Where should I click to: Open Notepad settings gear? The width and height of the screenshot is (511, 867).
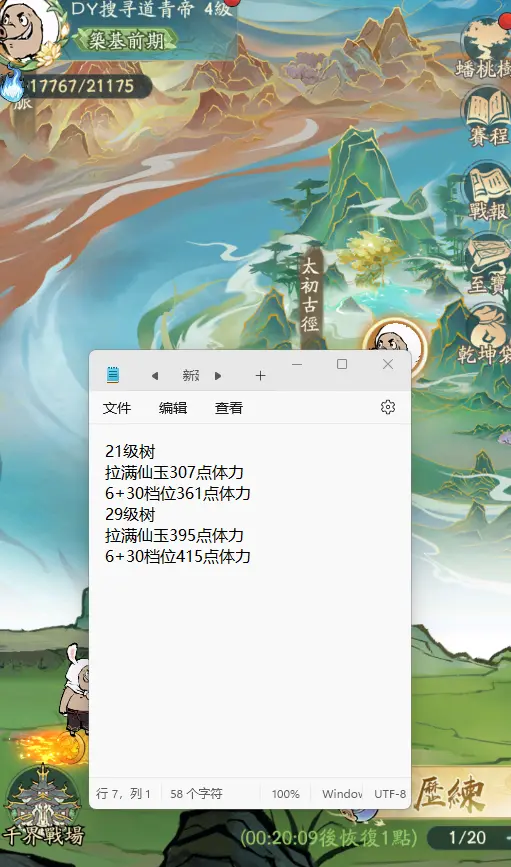point(388,408)
